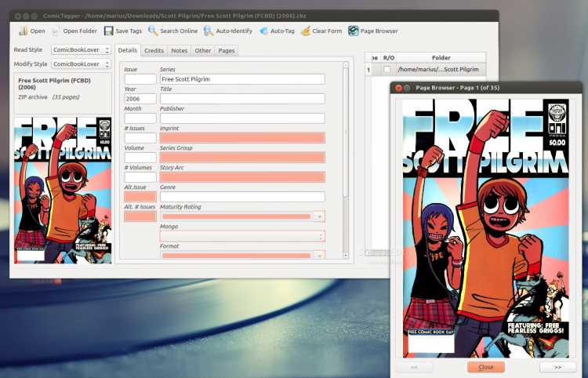Switch to the Pages tab
This screenshot has height=378, width=588.
pos(227,51)
